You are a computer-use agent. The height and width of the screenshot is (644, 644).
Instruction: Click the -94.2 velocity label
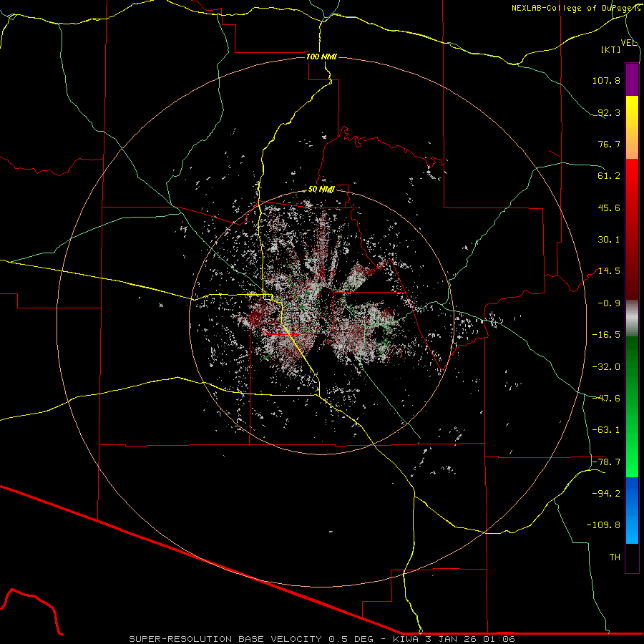[606, 494]
